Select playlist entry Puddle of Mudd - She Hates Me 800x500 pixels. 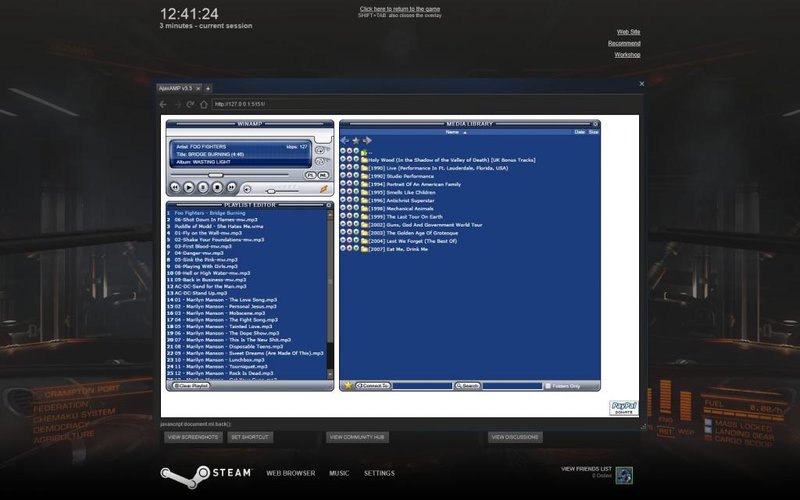tap(219, 227)
